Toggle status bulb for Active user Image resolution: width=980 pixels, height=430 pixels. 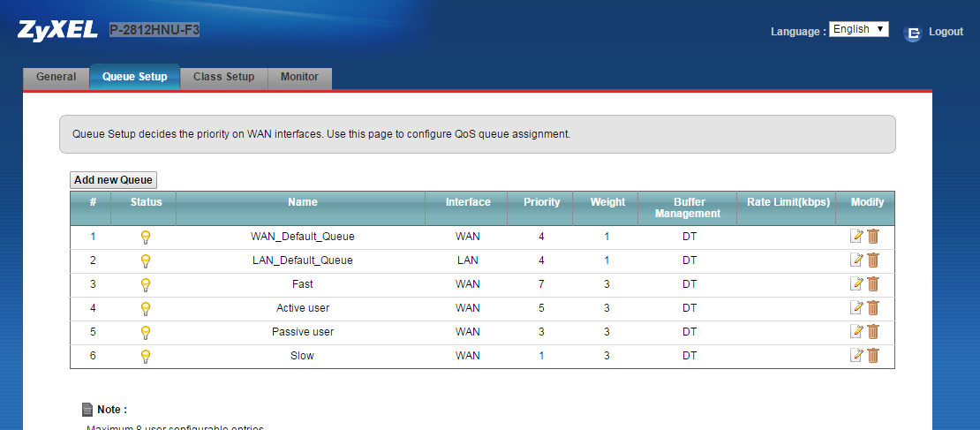(x=146, y=308)
